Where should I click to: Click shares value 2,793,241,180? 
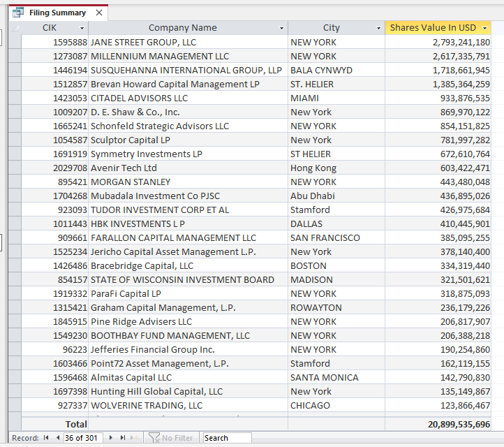pos(461,42)
